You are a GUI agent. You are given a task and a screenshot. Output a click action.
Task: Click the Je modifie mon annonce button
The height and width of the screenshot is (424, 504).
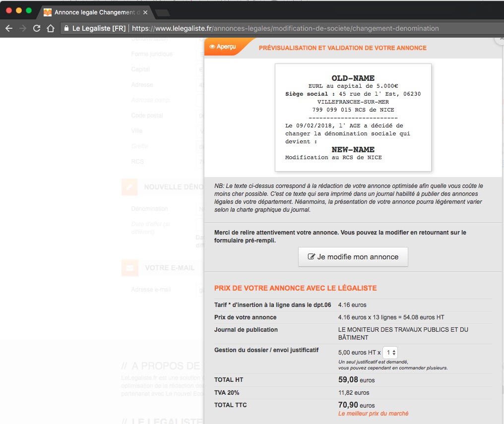[x=353, y=257]
